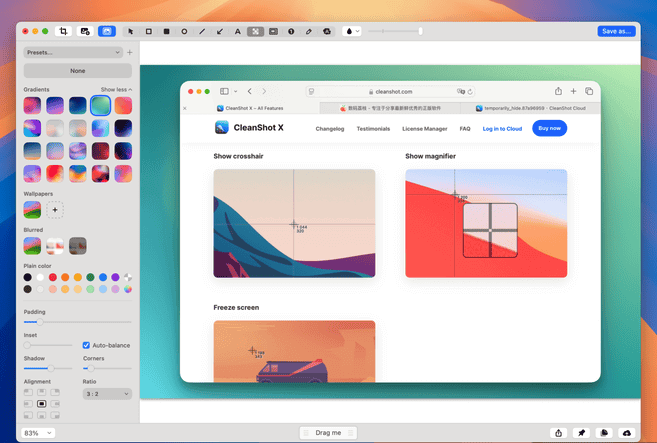Go back in the Safari window
Image resolution: width=657 pixels, height=443 pixels.
[x=249, y=91]
